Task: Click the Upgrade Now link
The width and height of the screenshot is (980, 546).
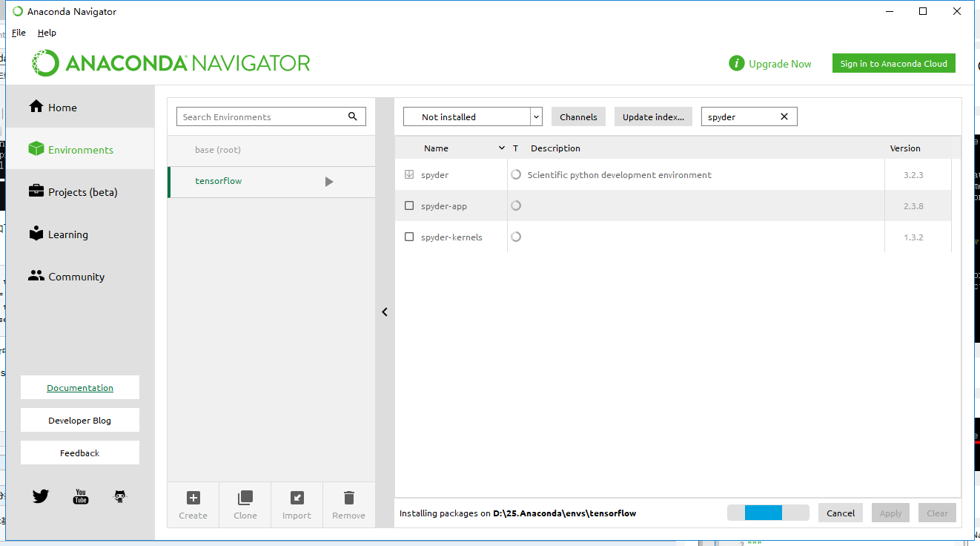Action: click(780, 64)
